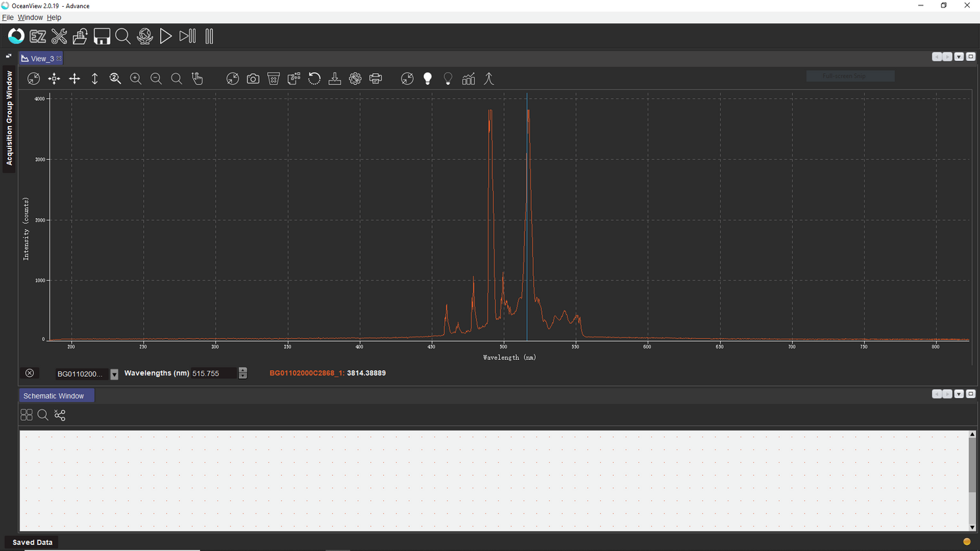Click the BG01102000C2868_1 intensity readout label

tap(307, 373)
